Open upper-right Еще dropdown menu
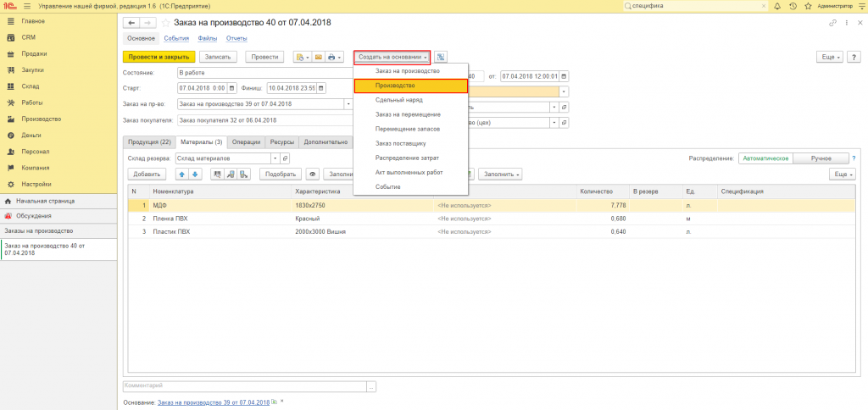The width and height of the screenshot is (868, 410). (831, 57)
